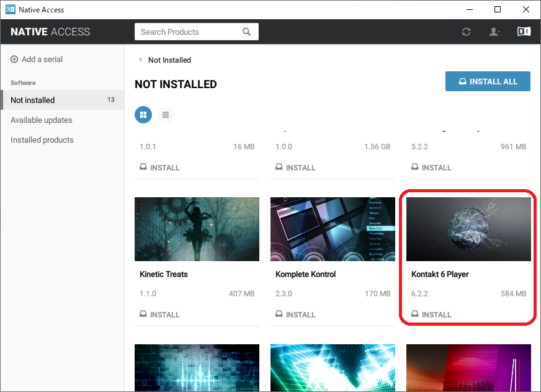Select Not installed in the sidebar
This screenshot has width=541, height=392.
(62, 100)
